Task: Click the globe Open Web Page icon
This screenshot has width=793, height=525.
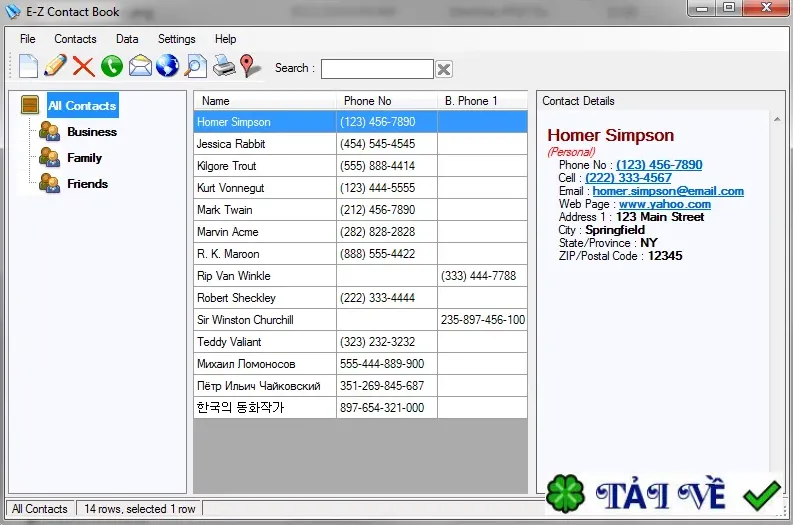Action: [167, 66]
